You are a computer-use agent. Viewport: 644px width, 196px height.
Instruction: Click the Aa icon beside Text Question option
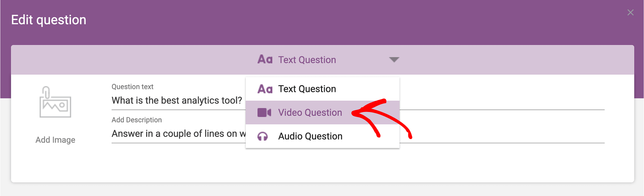(x=265, y=89)
